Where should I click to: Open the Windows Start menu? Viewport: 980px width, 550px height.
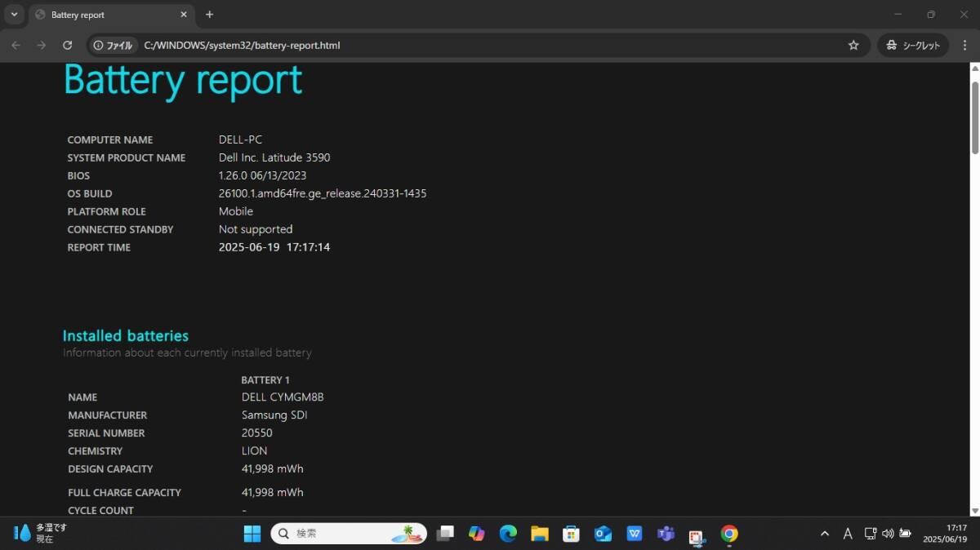[x=252, y=534]
